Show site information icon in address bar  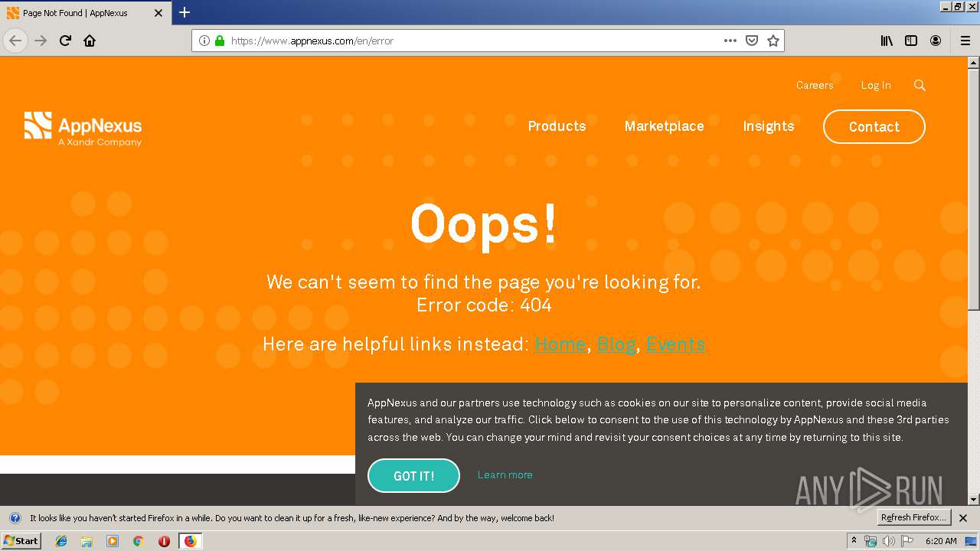pos(204,41)
